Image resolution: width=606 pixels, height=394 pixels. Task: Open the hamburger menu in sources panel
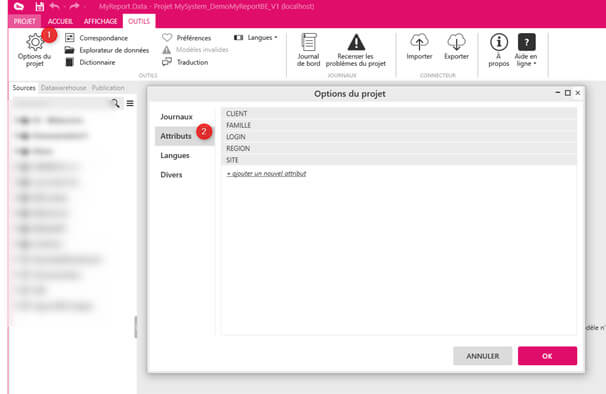pyautogui.click(x=130, y=103)
